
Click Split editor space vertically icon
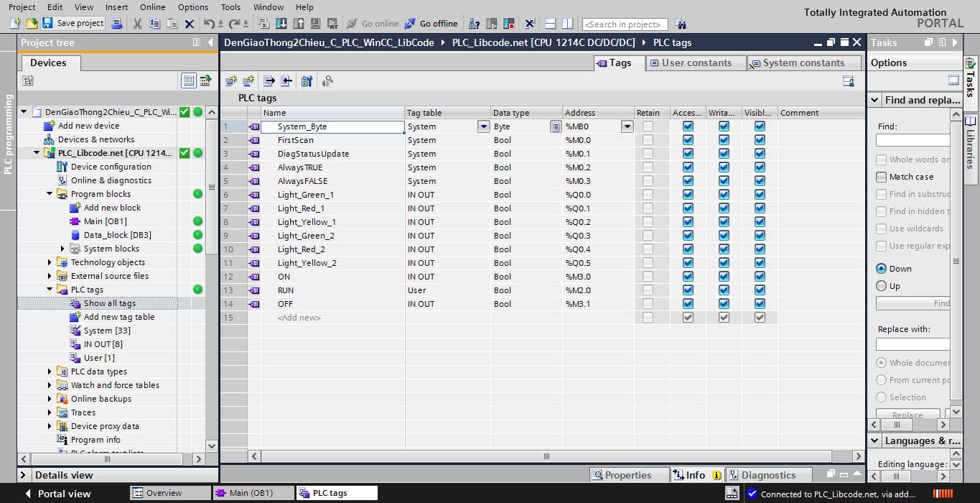(x=567, y=24)
